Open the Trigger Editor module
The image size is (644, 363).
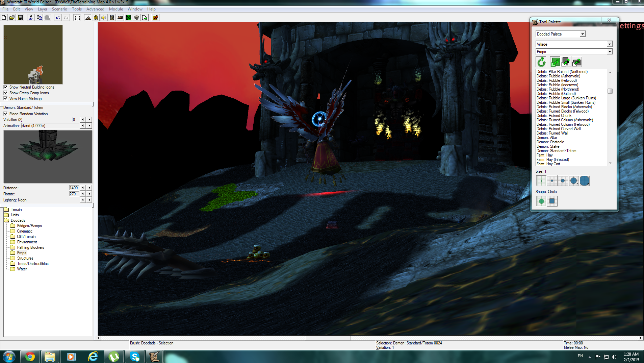click(x=96, y=18)
